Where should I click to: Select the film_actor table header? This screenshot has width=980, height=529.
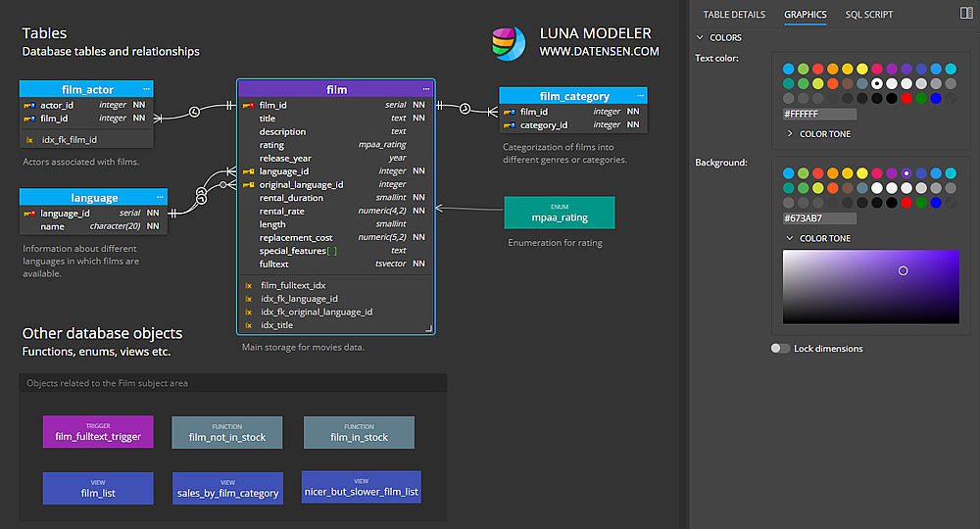click(86, 89)
